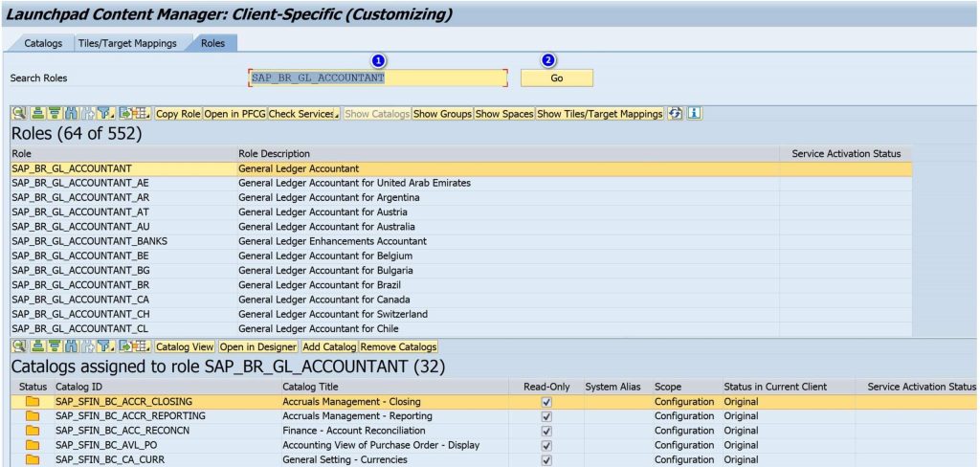Click the Find Next icon in Catalogs toolbar
Screen dimensions: 980x467
tap(87, 346)
